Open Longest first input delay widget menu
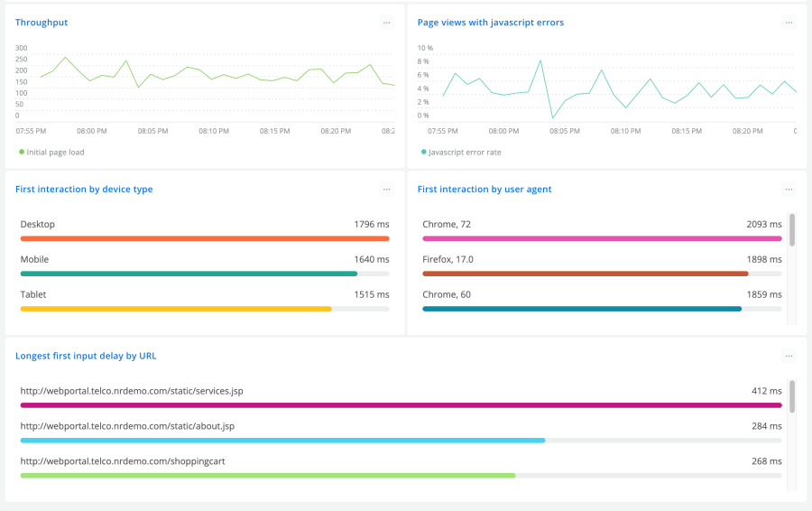The image size is (812, 511). coord(789,356)
